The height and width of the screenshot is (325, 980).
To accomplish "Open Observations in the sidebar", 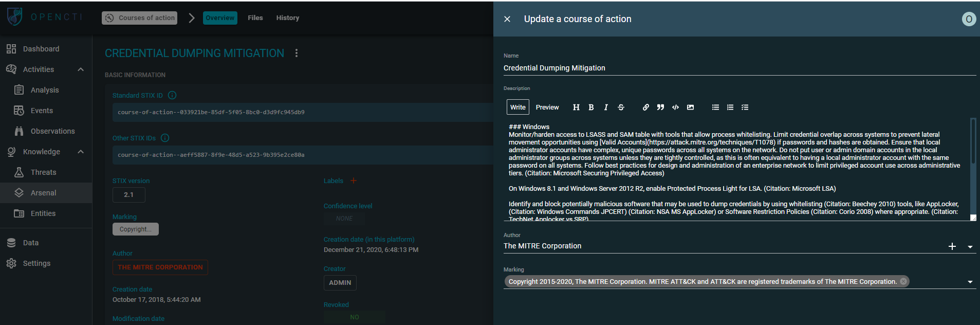I will [52, 131].
